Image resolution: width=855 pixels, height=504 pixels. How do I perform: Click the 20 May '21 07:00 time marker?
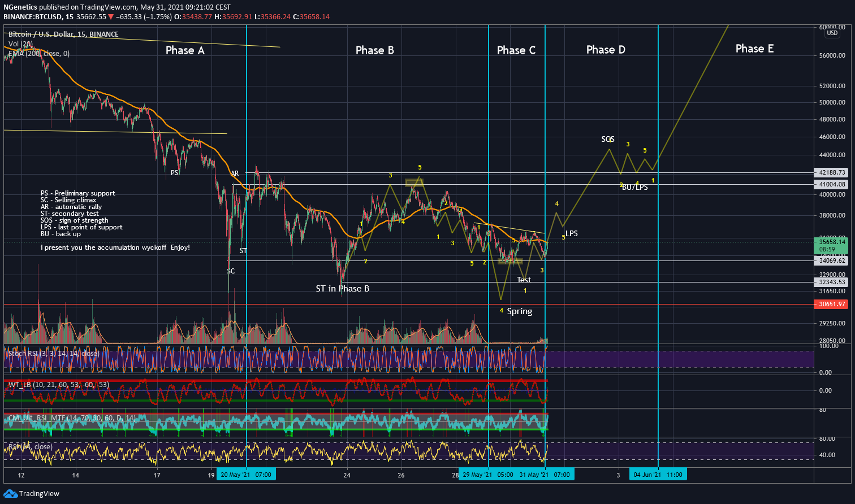(x=246, y=475)
